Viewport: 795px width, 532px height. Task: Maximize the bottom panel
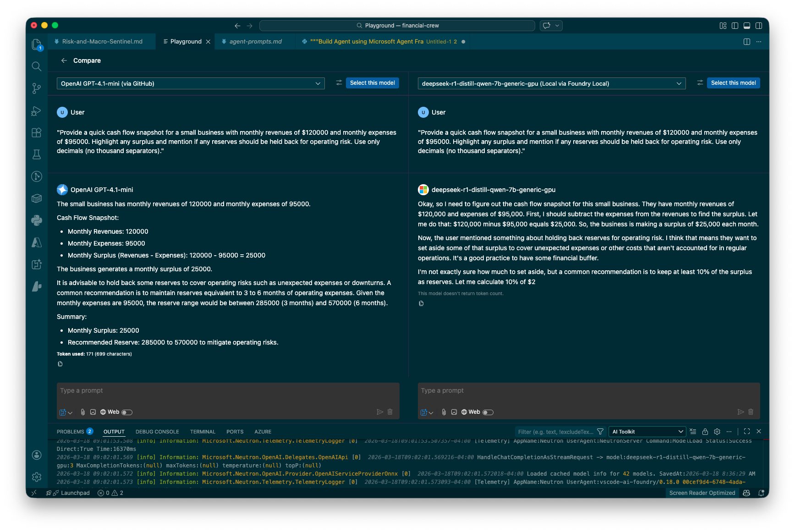click(x=747, y=432)
